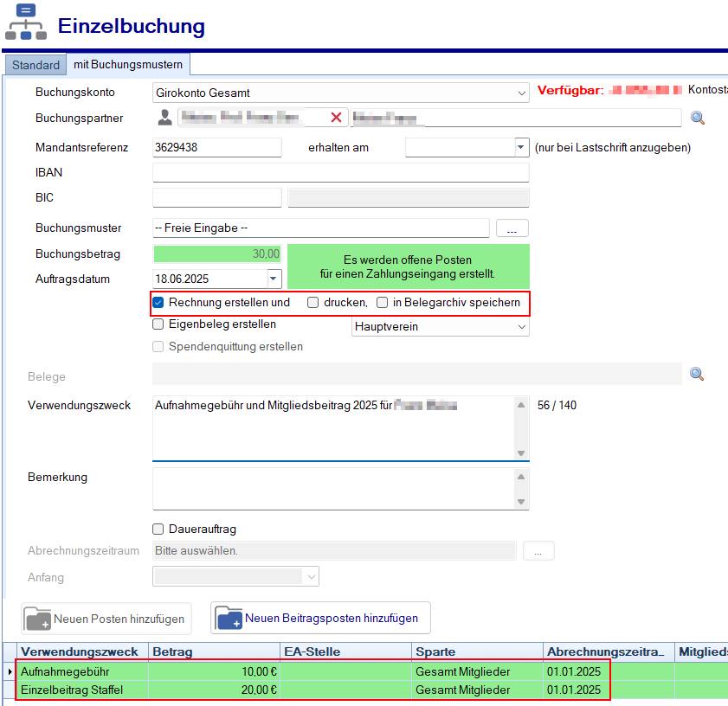The height and width of the screenshot is (706, 728).
Task: Open Belege search using the magnifier icon
Action: (x=698, y=374)
